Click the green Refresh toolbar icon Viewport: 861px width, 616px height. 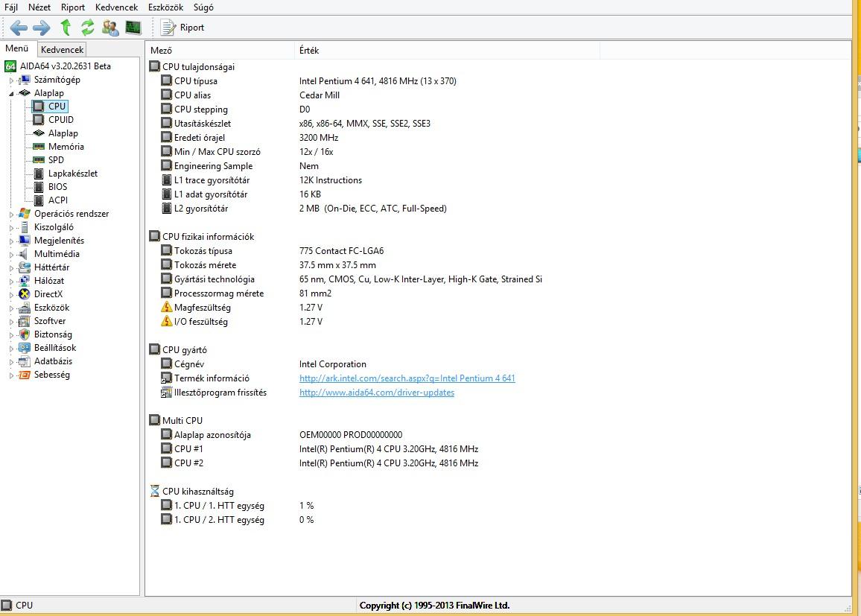[87, 28]
